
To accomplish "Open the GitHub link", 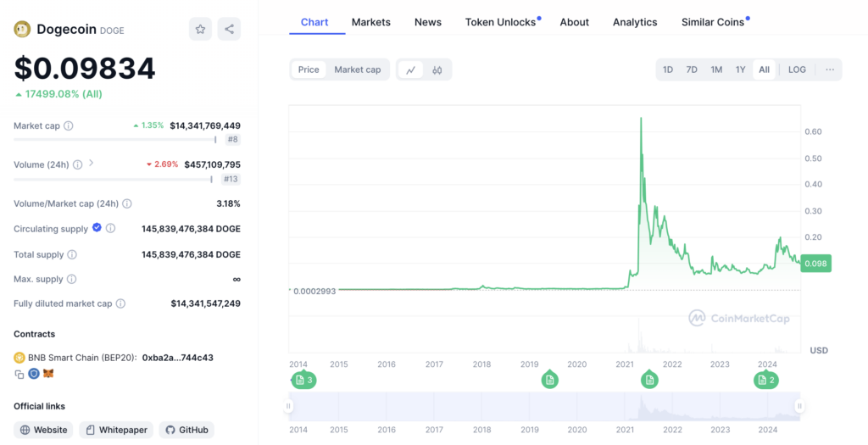I will click(186, 430).
